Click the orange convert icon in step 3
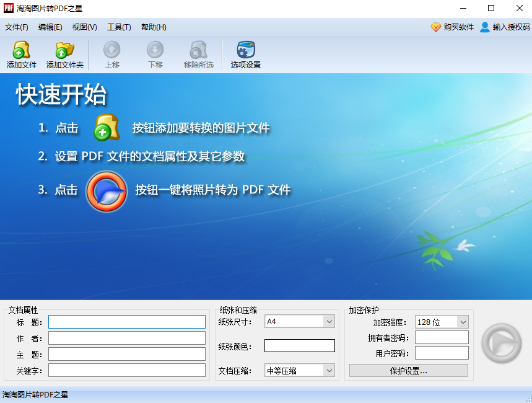 107,192
